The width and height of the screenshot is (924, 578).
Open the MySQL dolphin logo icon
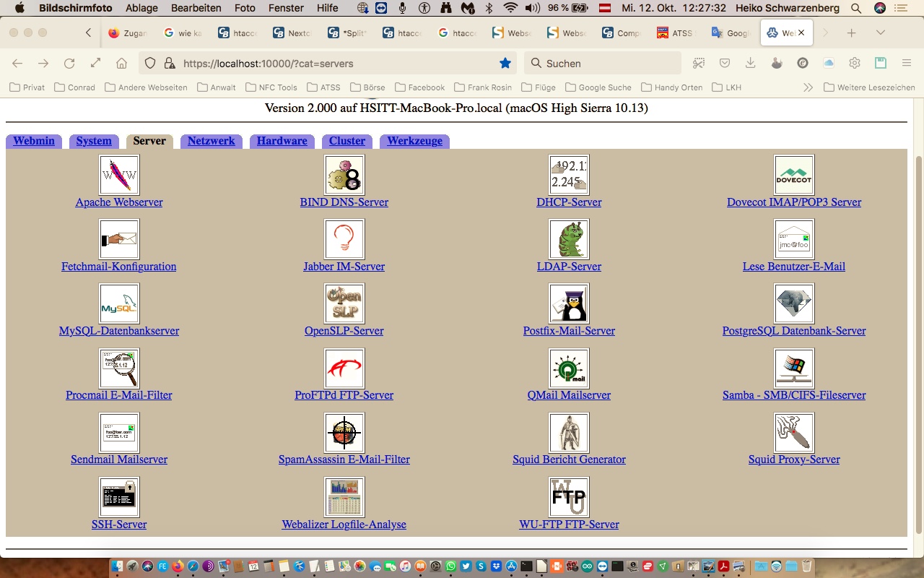pyautogui.click(x=119, y=303)
